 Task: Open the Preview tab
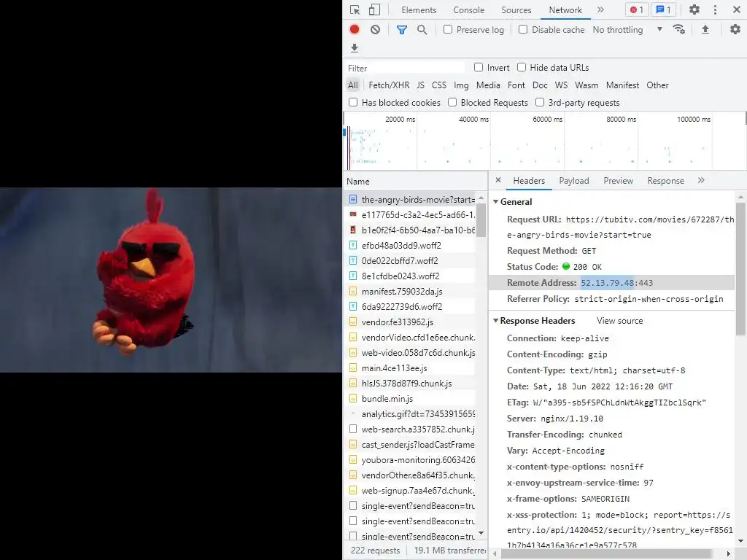click(x=619, y=181)
